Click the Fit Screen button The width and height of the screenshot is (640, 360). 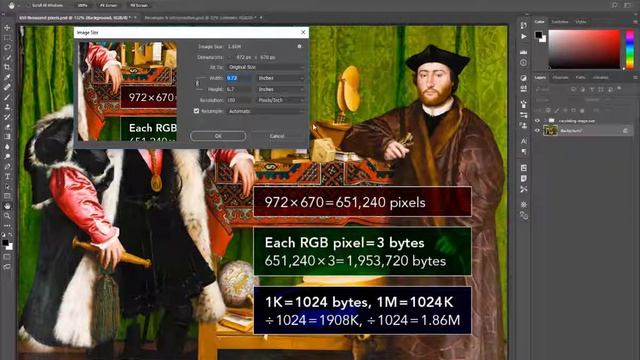point(109,6)
